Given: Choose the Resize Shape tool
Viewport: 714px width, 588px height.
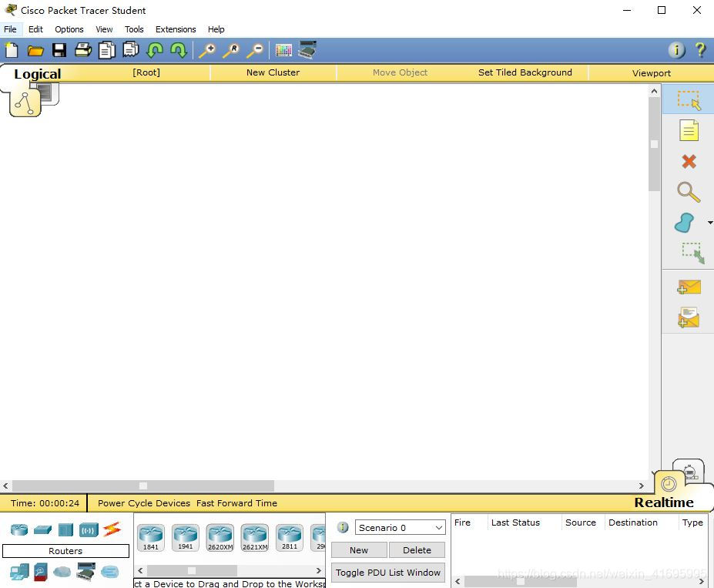Looking at the screenshot, I should (692, 253).
